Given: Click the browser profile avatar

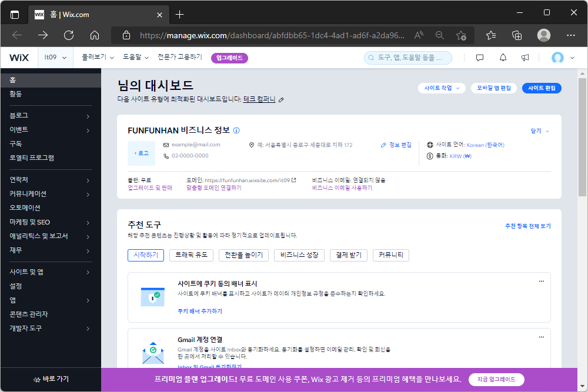Looking at the screenshot, I should (544, 35).
